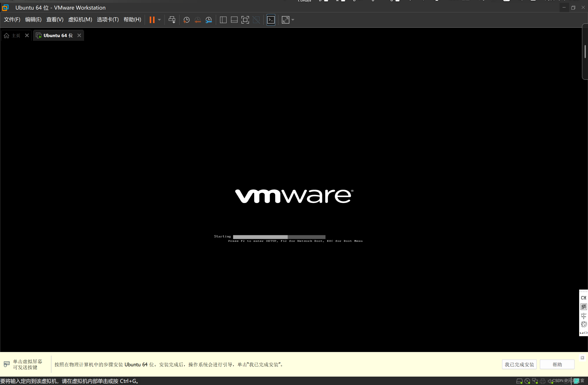
Task: Take a snapshot of this VM
Action: coord(186,20)
